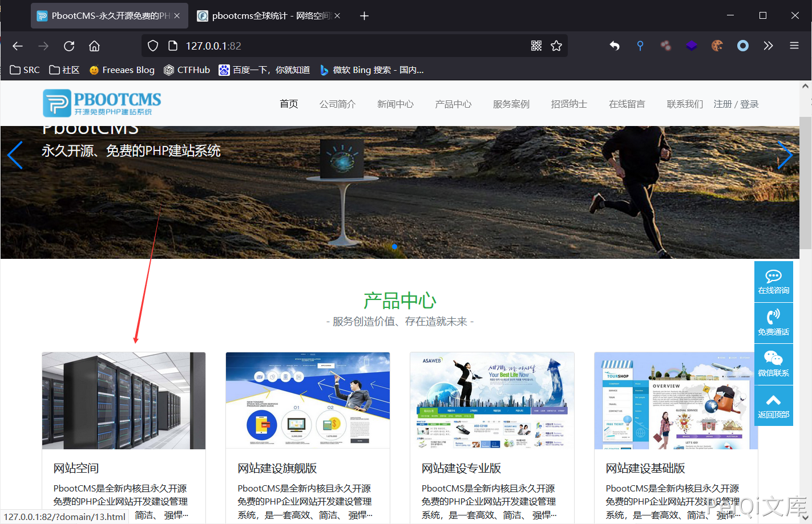Click 免费通话 side widget
This screenshot has height=524, width=812.
pyautogui.click(x=774, y=323)
